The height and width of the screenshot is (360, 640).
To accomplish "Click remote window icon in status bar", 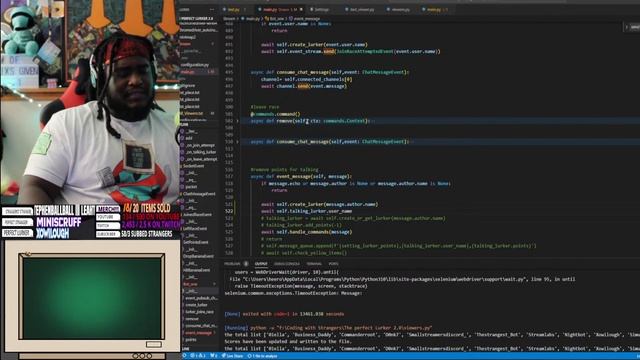I will tap(184, 356).
